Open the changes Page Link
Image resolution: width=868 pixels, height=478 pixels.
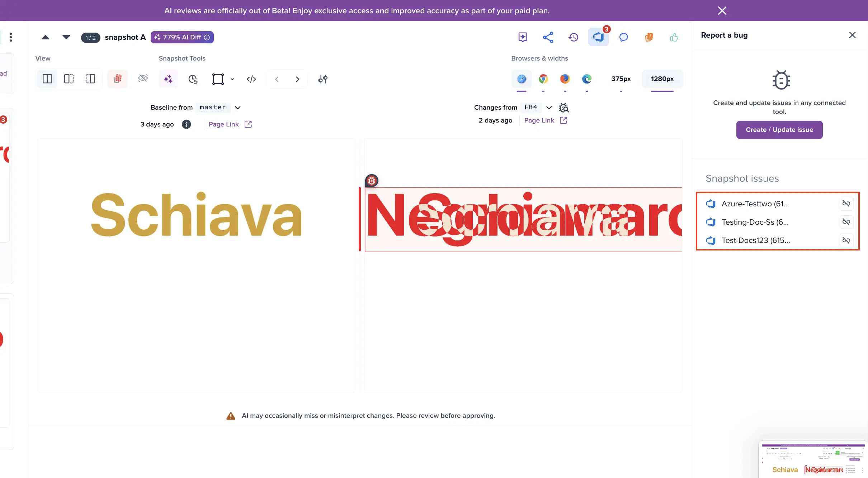coord(546,120)
